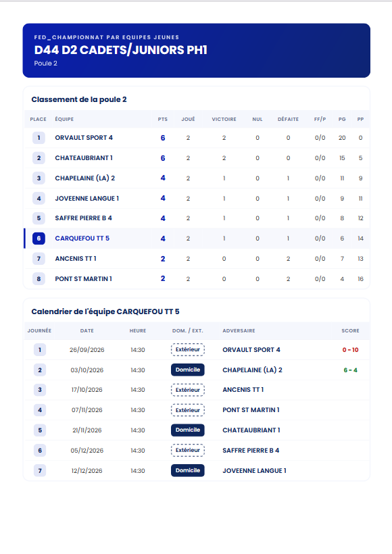Click journée badge 3 in calendar
Viewport: 392px width, 554px height.
point(40,390)
